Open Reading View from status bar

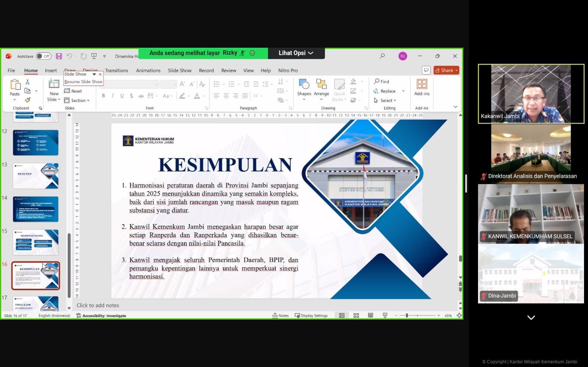click(370, 316)
